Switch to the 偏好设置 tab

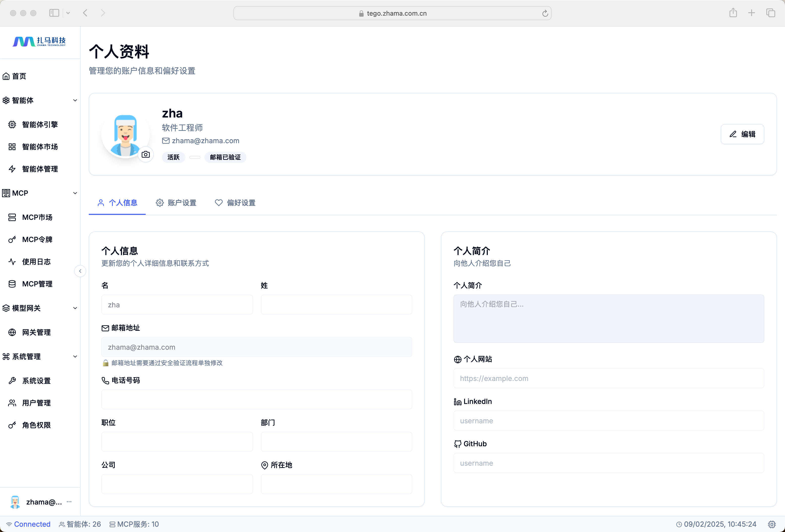(x=235, y=203)
